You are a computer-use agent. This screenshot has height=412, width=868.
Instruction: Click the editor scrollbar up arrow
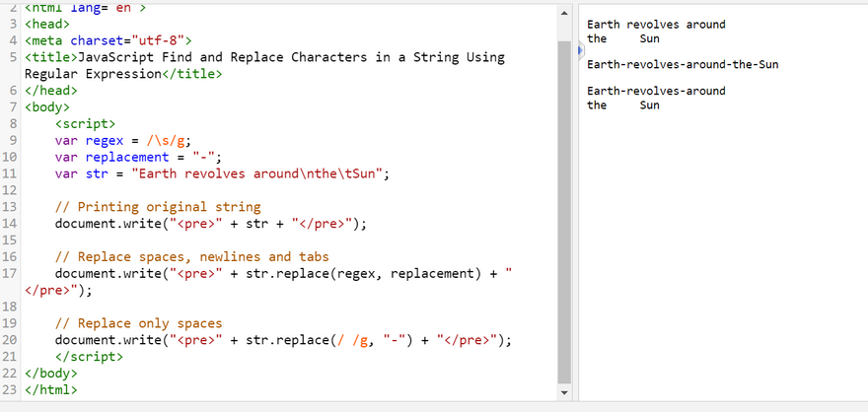point(564,13)
